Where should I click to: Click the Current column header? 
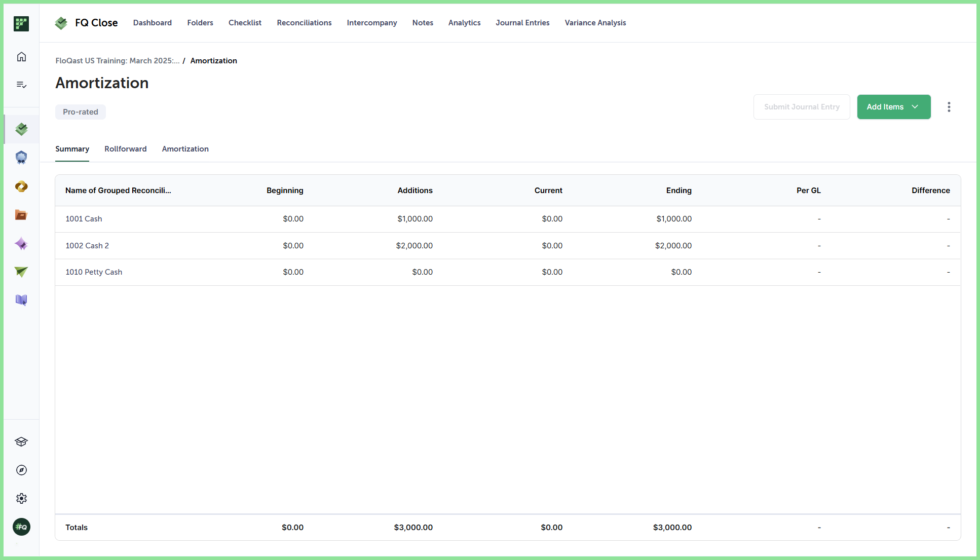tap(548, 191)
